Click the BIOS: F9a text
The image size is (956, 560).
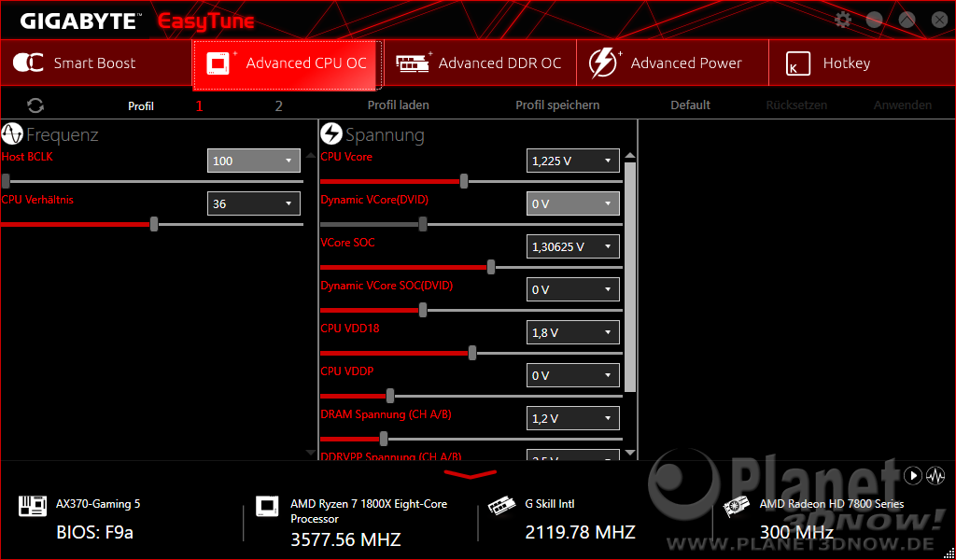click(x=94, y=533)
